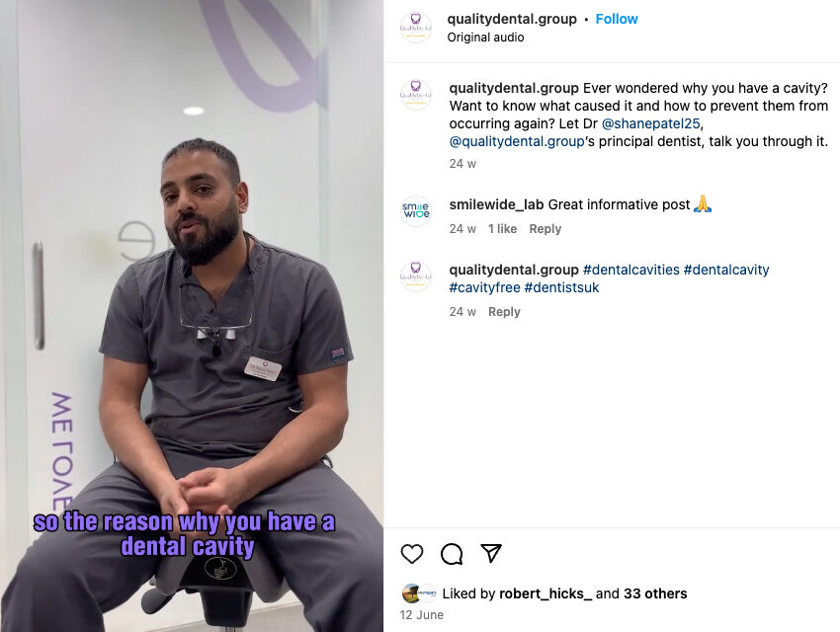Click qualitydental.group avatar beside hashtags comment

pyautogui.click(x=416, y=276)
